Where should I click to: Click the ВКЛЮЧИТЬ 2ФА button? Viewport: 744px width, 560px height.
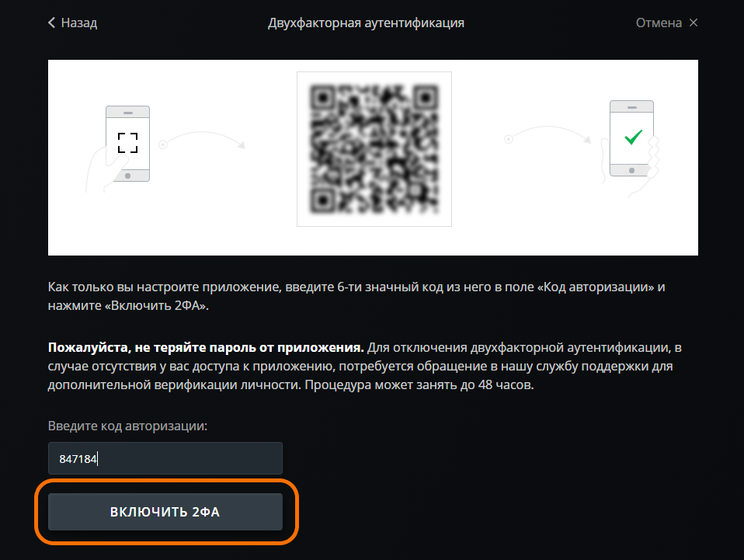[x=165, y=512]
